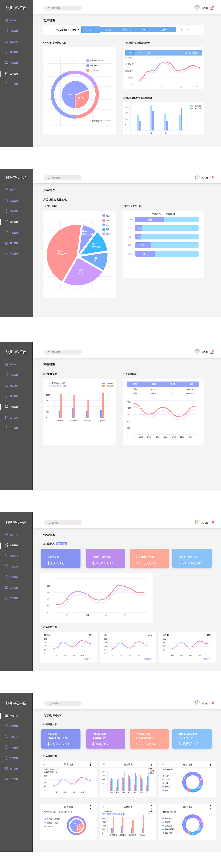Open the three-dot menu on the 客户管理 card
The height and width of the screenshot is (868, 221).
point(90,807)
